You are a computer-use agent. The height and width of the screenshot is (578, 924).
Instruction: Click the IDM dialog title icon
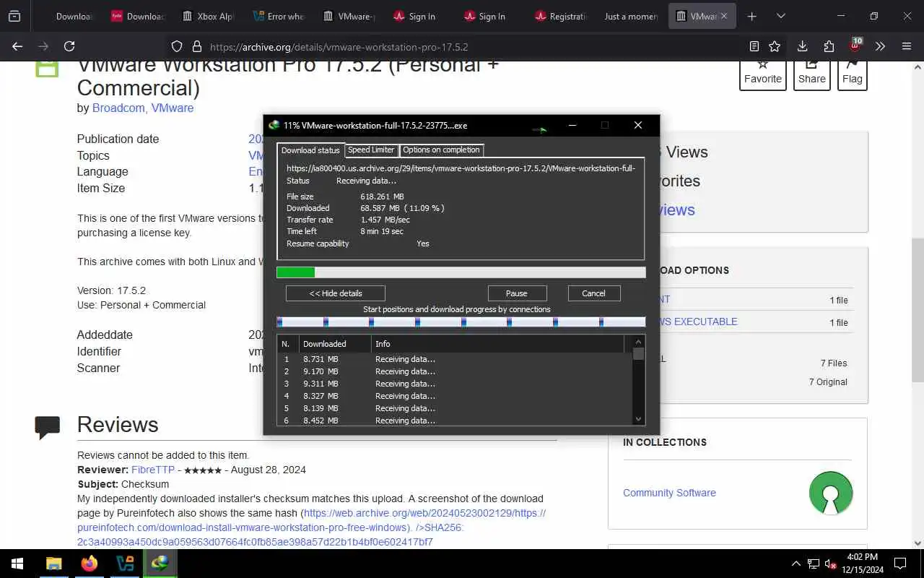point(274,125)
